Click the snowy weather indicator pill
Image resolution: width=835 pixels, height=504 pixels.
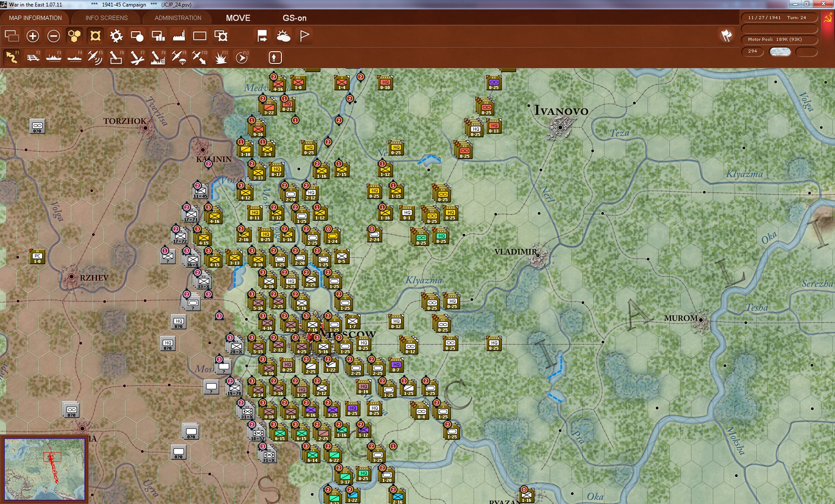(780, 51)
